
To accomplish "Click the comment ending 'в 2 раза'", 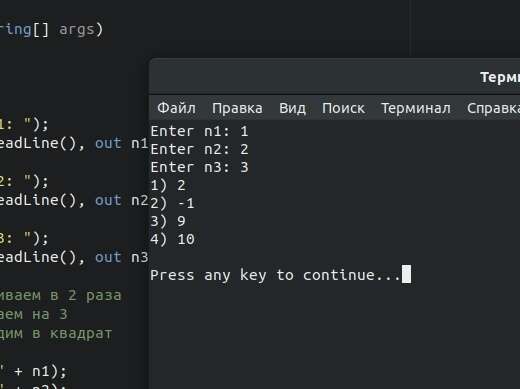I will pyautogui.click(x=60, y=296).
